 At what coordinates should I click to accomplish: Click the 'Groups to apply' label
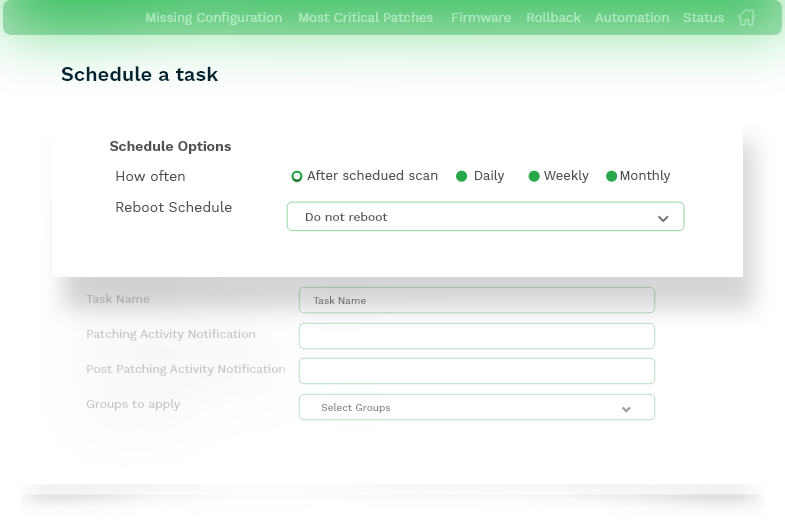point(133,404)
